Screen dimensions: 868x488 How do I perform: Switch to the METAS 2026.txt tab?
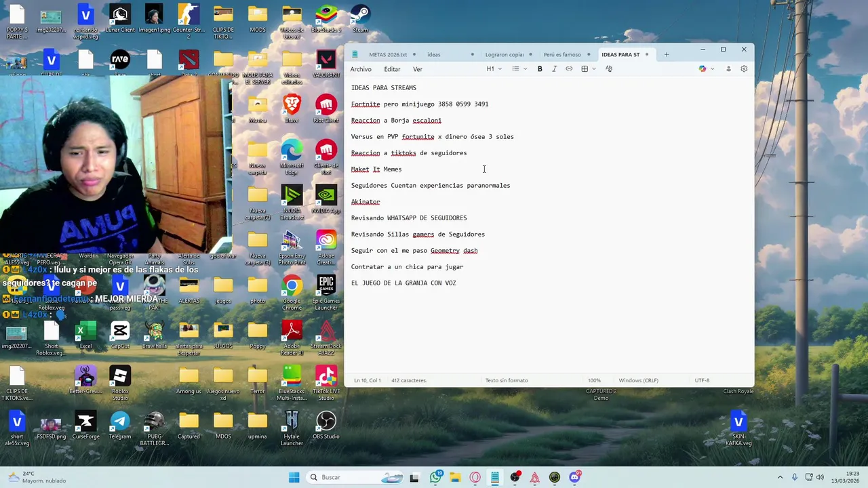click(x=388, y=54)
